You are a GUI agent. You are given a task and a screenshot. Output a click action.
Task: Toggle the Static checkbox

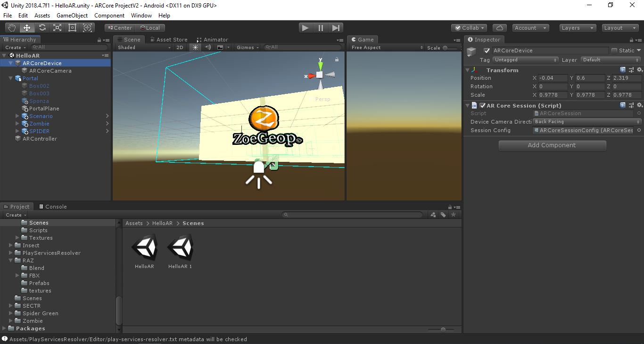(x=614, y=50)
